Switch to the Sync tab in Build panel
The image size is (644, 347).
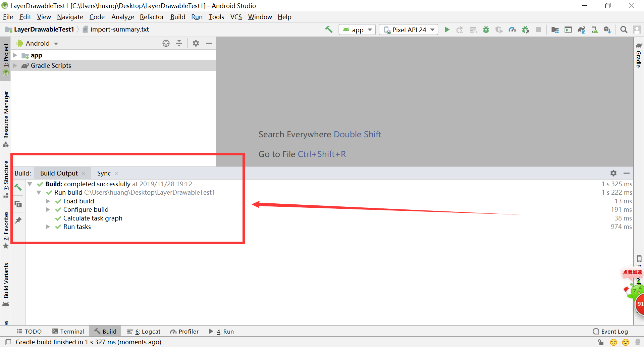(x=103, y=173)
